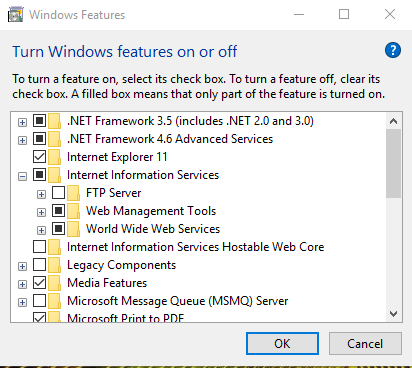Click the folder icon beside Microsoft Message Queue

pyautogui.click(x=55, y=301)
